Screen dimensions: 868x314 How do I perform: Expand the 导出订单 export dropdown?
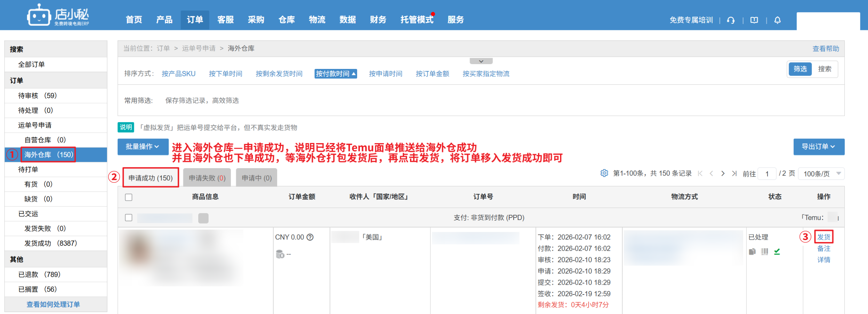(818, 147)
